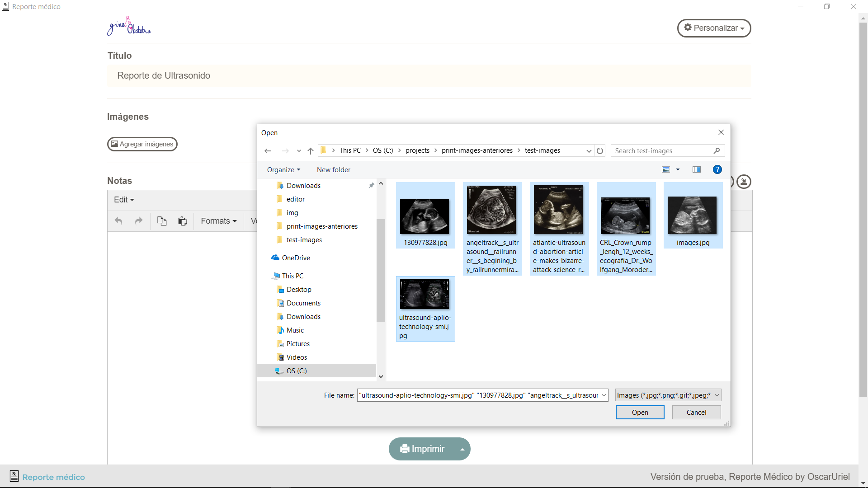The width and height of the screenshot is (868, 488).
Task: Click the Agregar imágenes button
Action: 142,144
